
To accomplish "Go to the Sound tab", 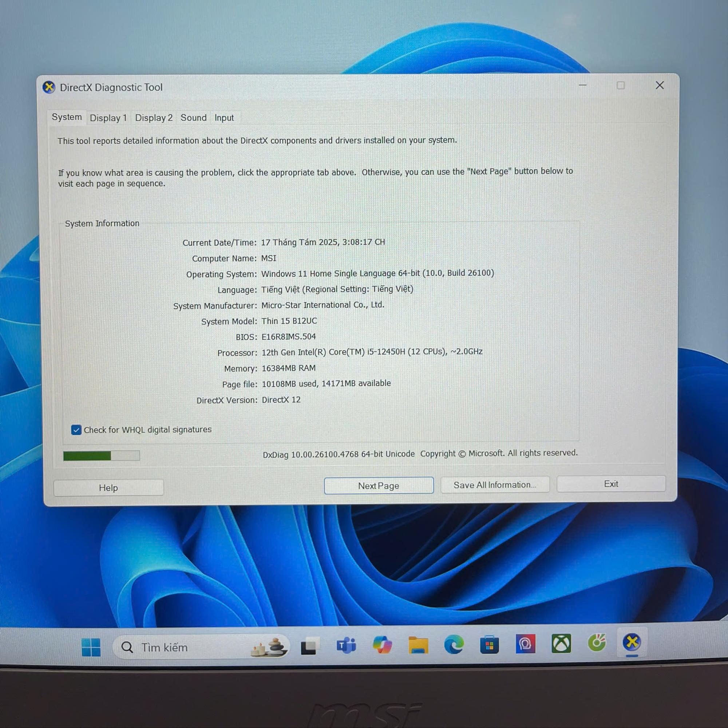I will 193,118.
